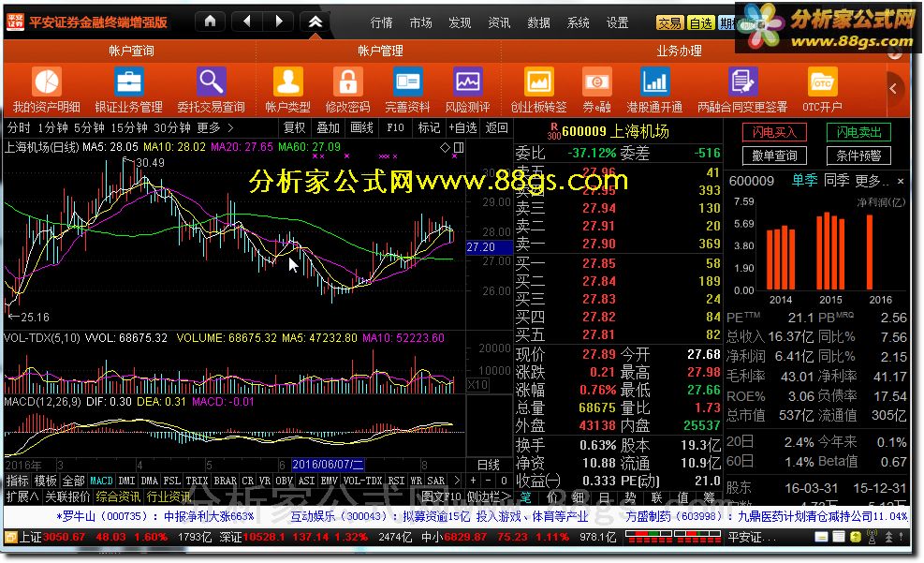Open the 资讯 menu
924x563 pixels.
(499, 22)
